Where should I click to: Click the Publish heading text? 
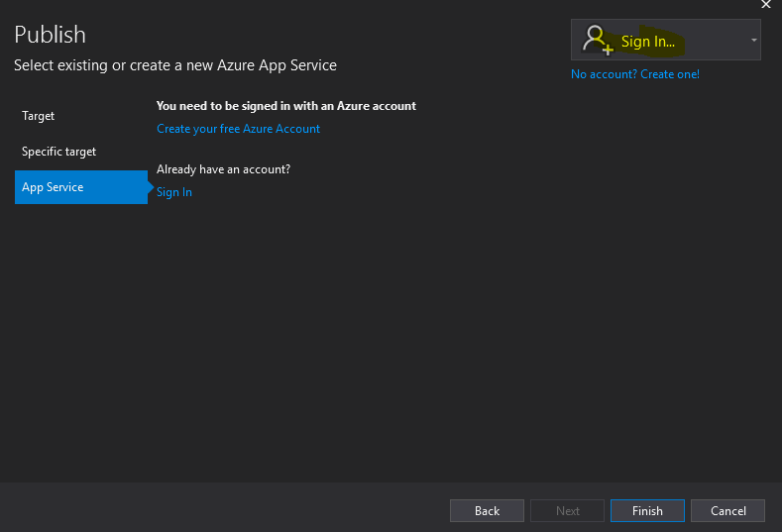(50, 35)
